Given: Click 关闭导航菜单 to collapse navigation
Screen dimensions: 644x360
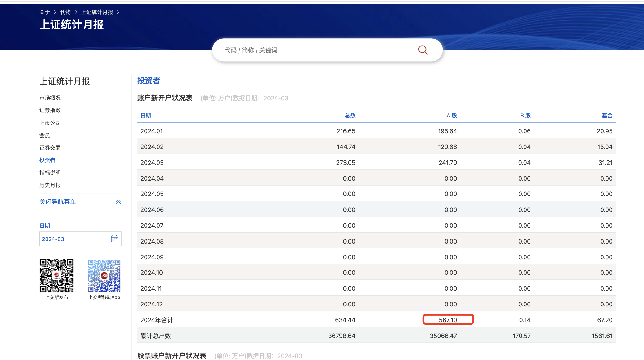Looking at the screenshot, I should (x=58, y=202).
